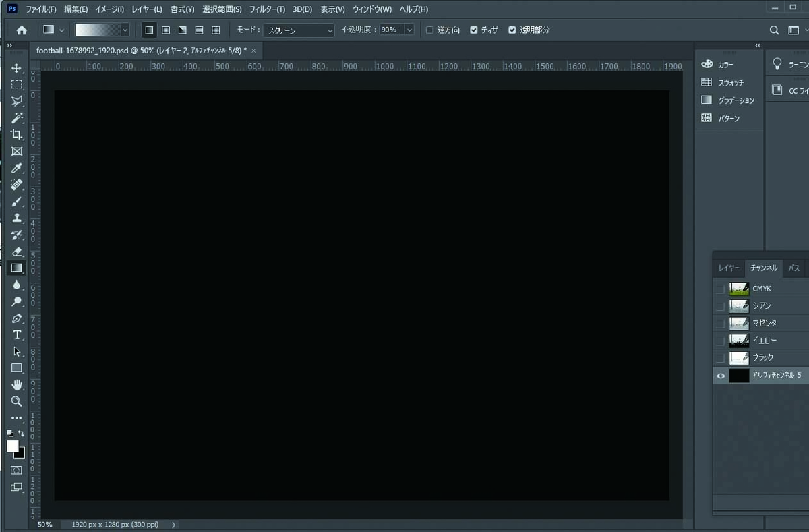Pick the Eyedropper tool

tap(17, 168)
